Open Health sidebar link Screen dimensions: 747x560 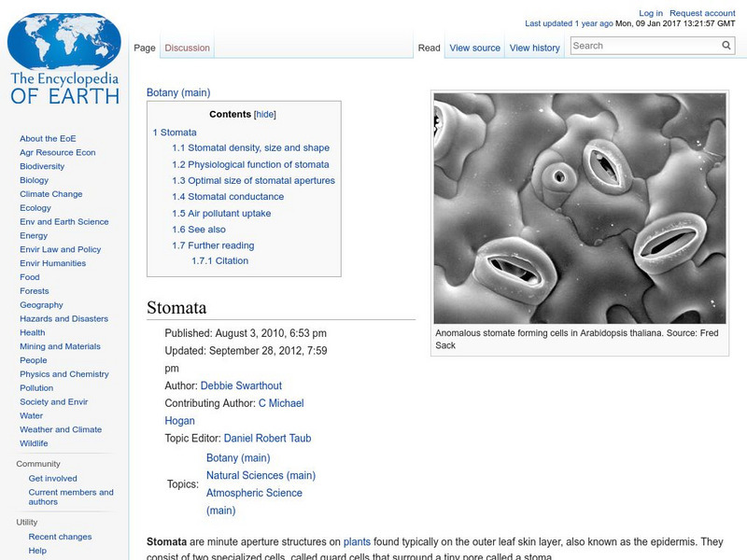[33, 332]
